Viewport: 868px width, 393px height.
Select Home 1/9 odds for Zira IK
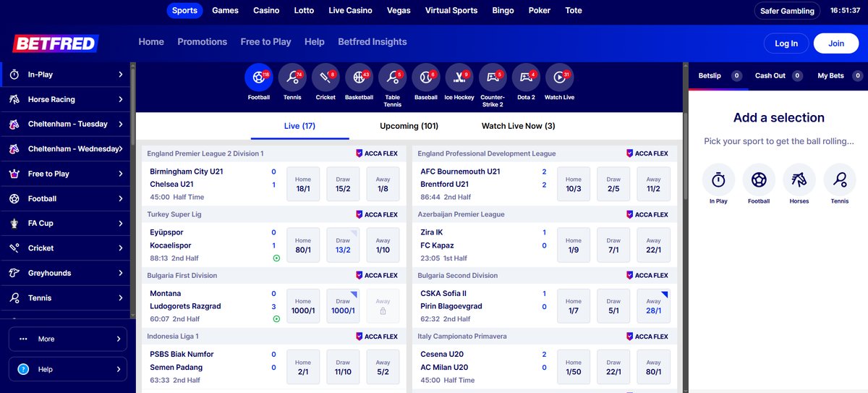click(574, 245)
